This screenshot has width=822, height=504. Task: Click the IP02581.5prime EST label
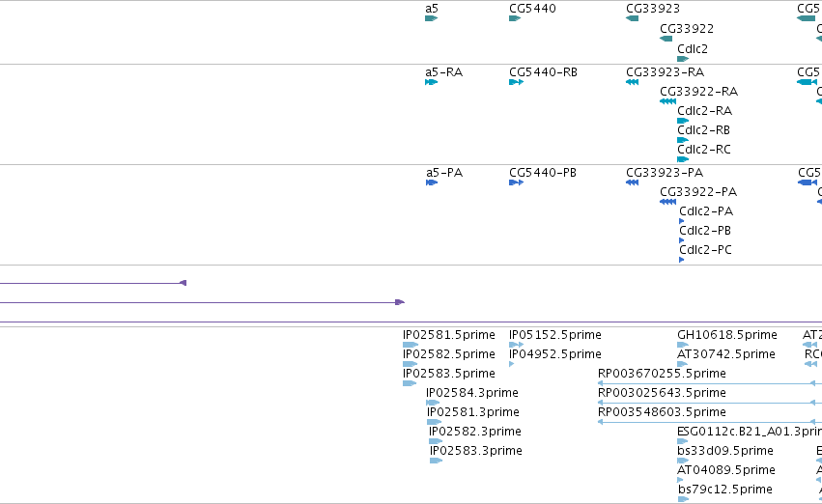pyautogui.click(x=449, y=335)
